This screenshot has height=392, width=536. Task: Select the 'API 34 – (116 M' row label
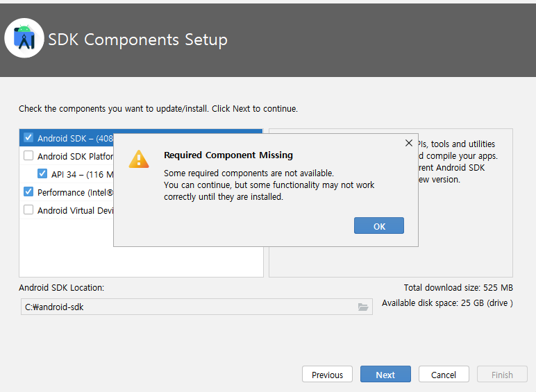click(x=82, y=174)
